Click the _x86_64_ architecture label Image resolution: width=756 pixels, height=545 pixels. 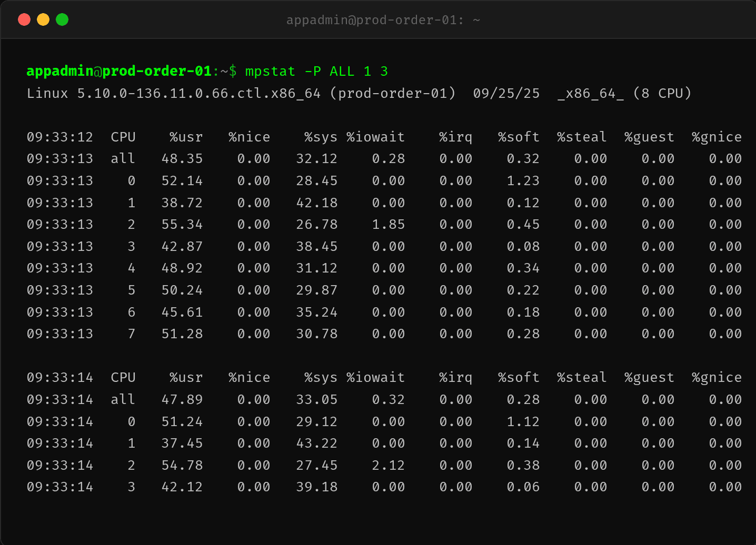tap(590, 93)
